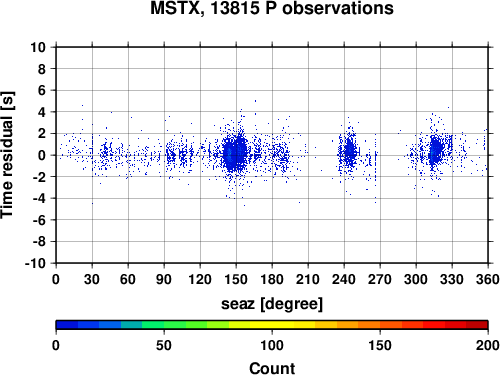Click the data cluster near seaz 315
500x375 pixels.
(x=436, y=150)
